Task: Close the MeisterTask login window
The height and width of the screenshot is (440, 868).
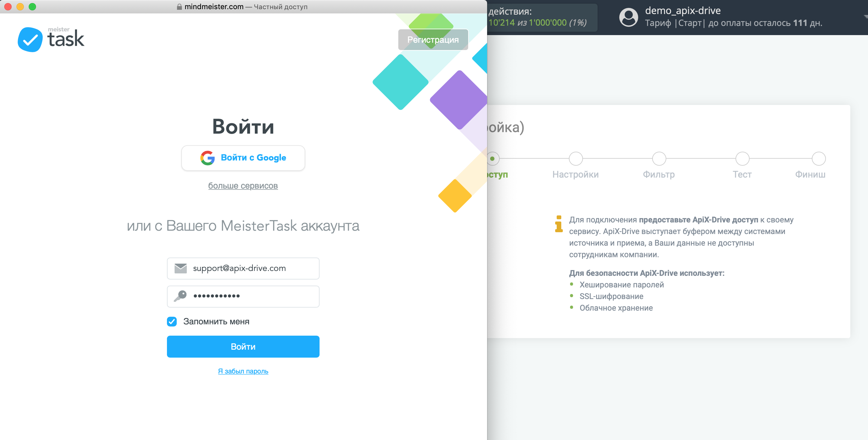Action: click(8, 7)
